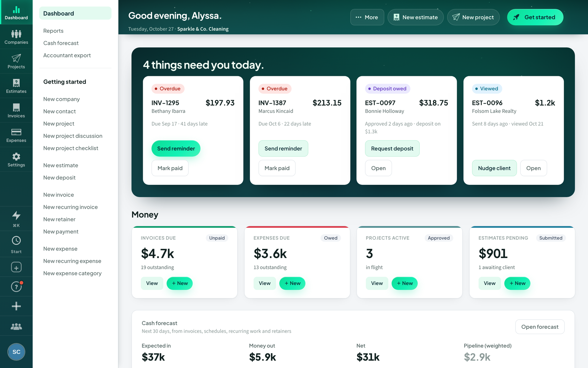Click the Submitted tag on Estimates Pending

click(x=551, y=238)
